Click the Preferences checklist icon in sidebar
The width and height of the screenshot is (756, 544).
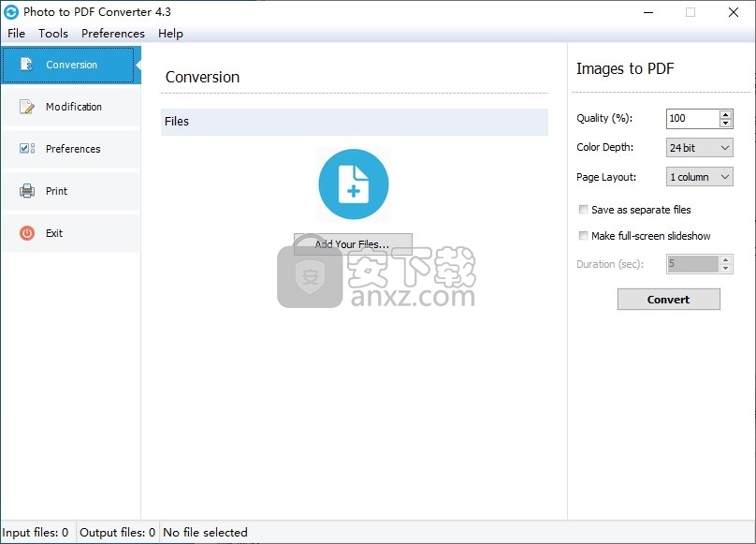(x=27, y=149)
